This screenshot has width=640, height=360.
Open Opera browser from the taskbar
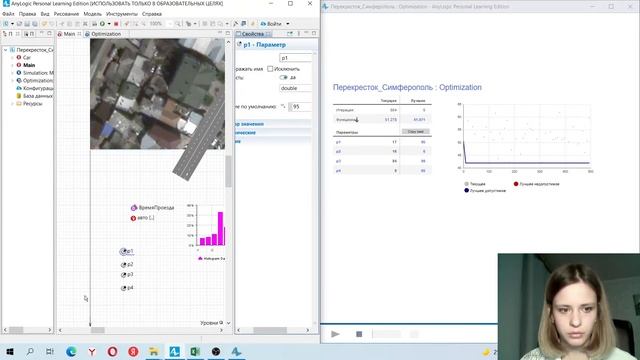pyautogui.click(x=113, y=351)
